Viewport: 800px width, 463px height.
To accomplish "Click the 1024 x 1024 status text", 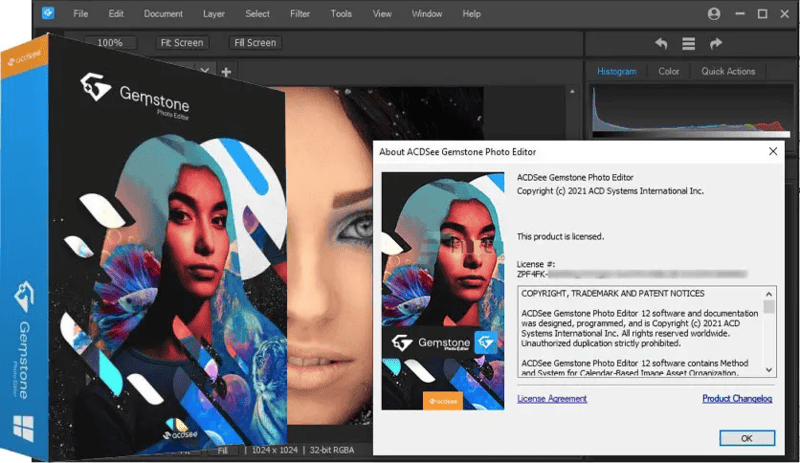I will pos(274,450).
